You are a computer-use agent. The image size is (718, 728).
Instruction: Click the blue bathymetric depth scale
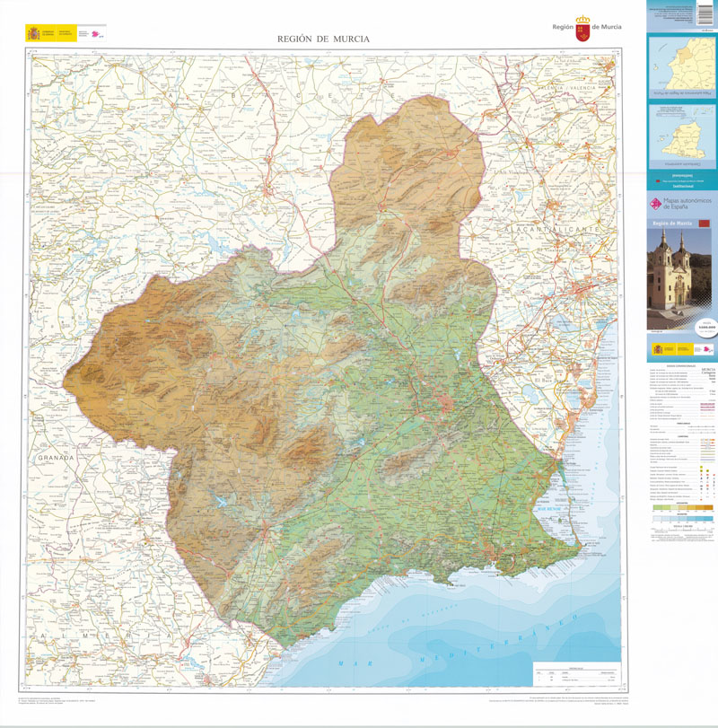point(683,519)
